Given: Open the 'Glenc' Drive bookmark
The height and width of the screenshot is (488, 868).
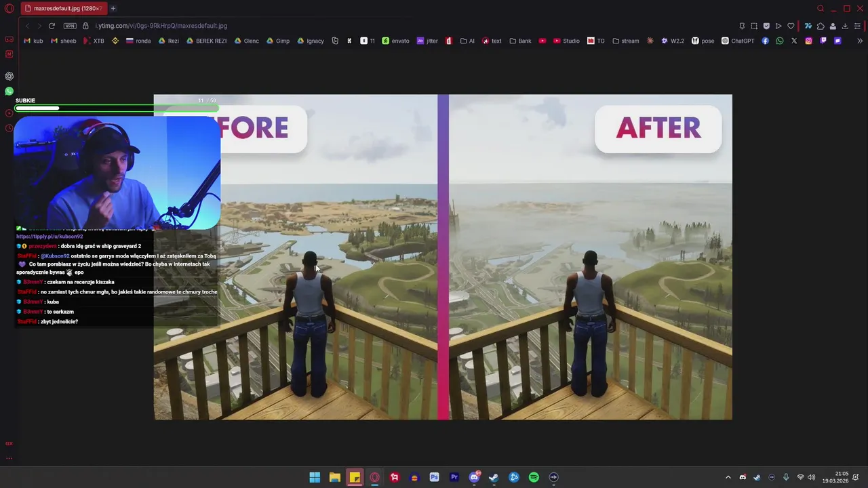Looking at the screenshot, I should [247, 41].
